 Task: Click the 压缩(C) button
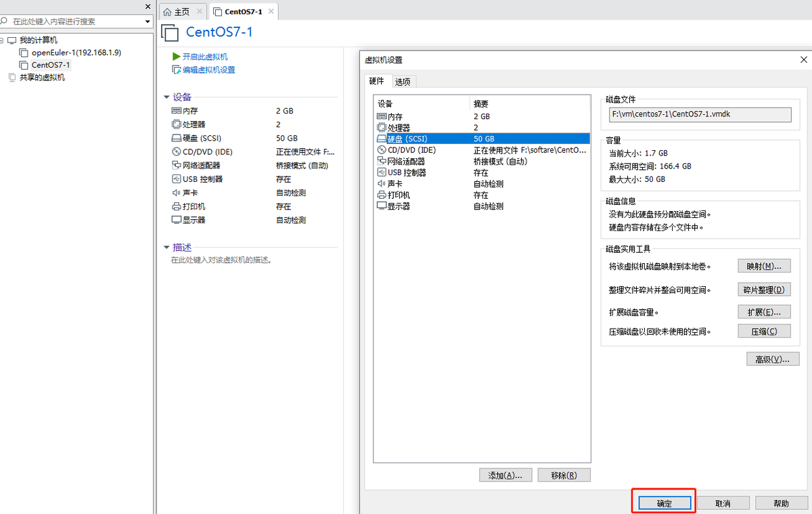coord(764,331)
